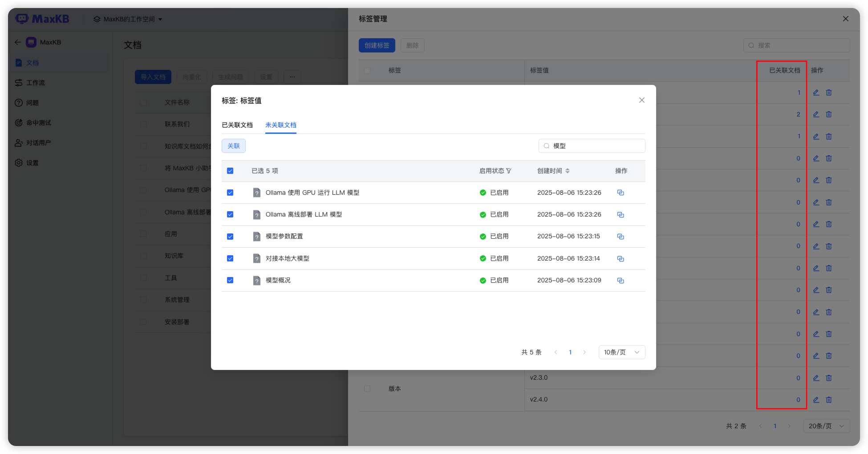Click link icon for 模型概况 row
Screen dimensions: 868x454
[621, 281]
